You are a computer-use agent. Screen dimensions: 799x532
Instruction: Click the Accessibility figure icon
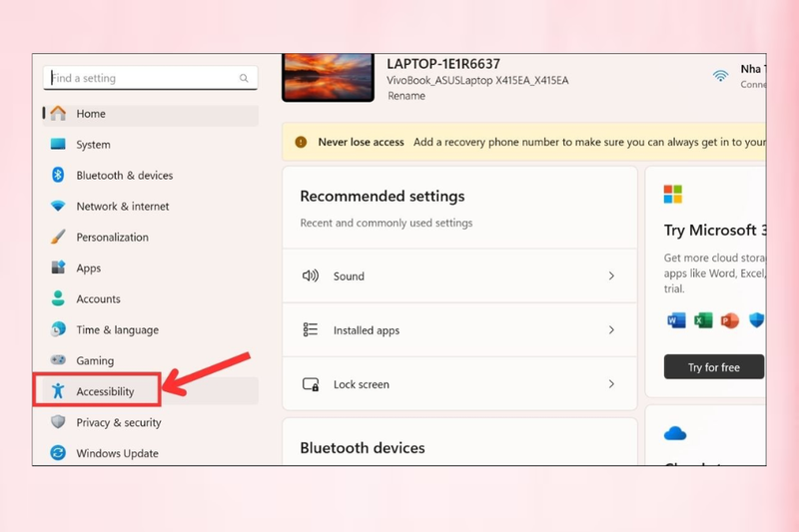click(58, 391)
